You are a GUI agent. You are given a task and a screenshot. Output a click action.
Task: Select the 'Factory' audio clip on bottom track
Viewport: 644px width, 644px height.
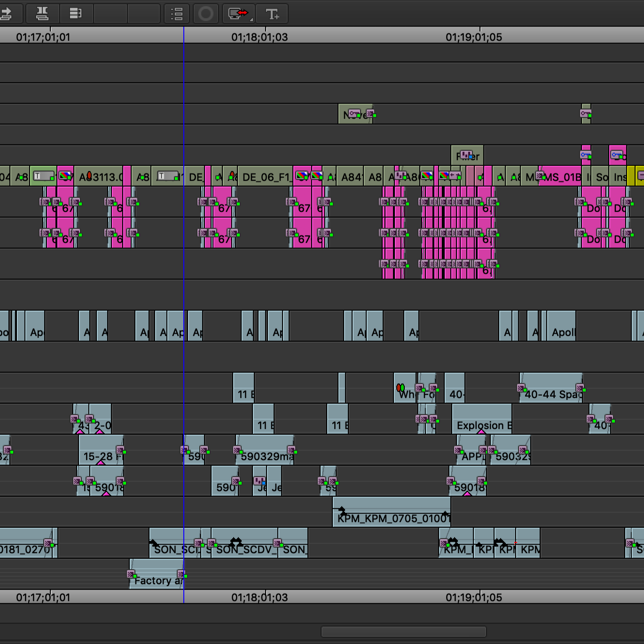point(157,574)
